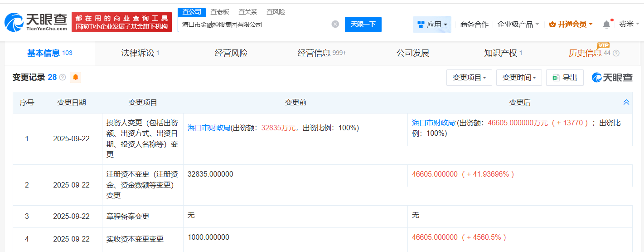This screenshot has width=644, height=252.
Task: Click the help icon next to 历史信息
Action: click(616, 54)
